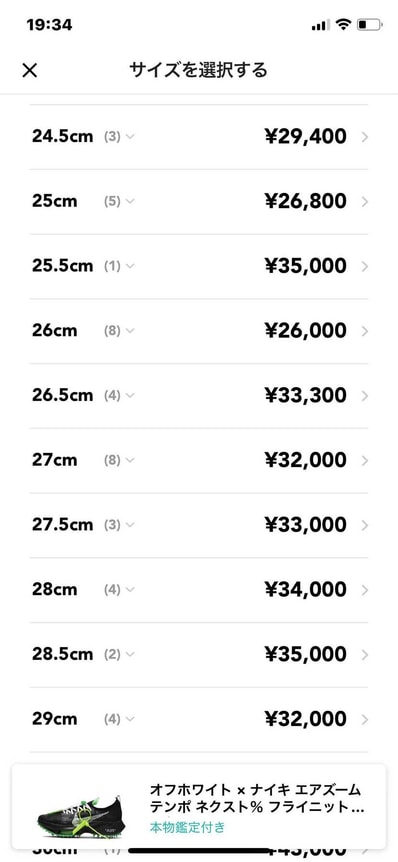The height and width of the screenshot is (862, 398).
Task: Tap the right arrow on the 29cm row
Action: point(364,720)
